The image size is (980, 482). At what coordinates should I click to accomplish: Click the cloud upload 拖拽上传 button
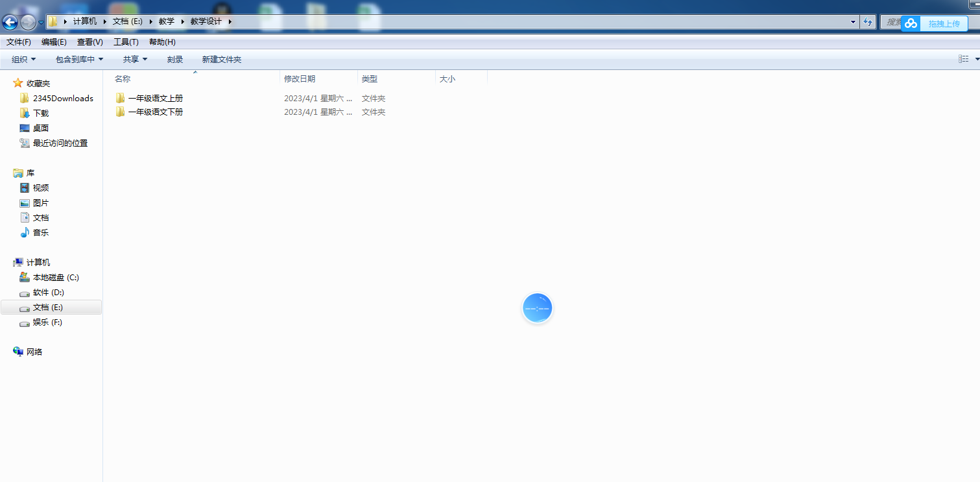point(935,24)
